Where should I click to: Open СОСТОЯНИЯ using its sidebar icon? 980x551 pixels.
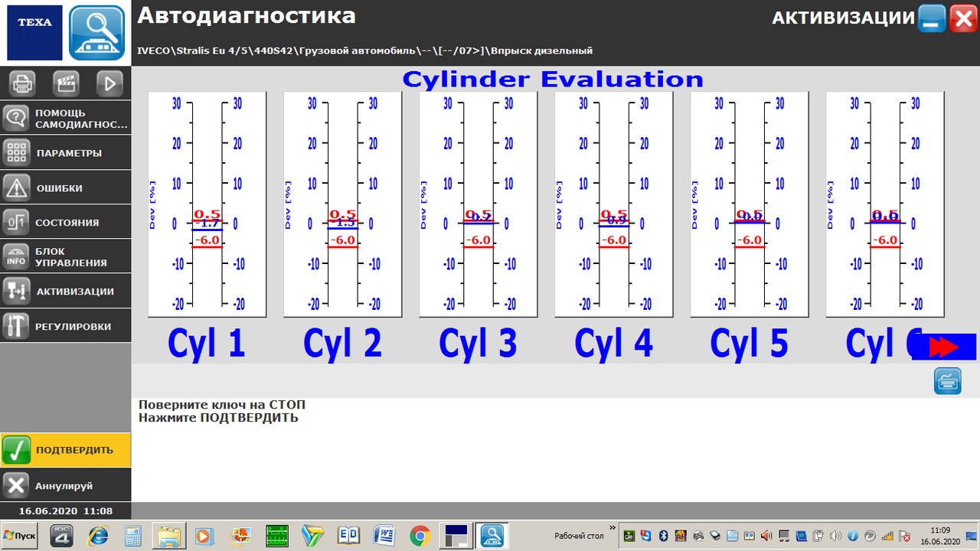coord(65,221)
